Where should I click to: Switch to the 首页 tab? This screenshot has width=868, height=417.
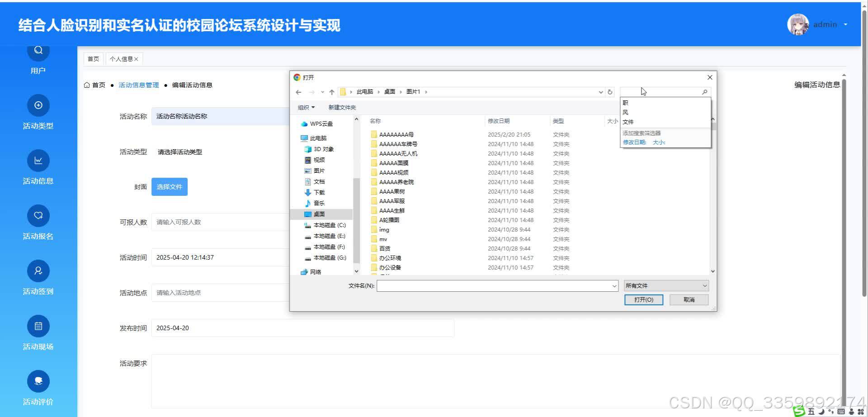[94, 58]
